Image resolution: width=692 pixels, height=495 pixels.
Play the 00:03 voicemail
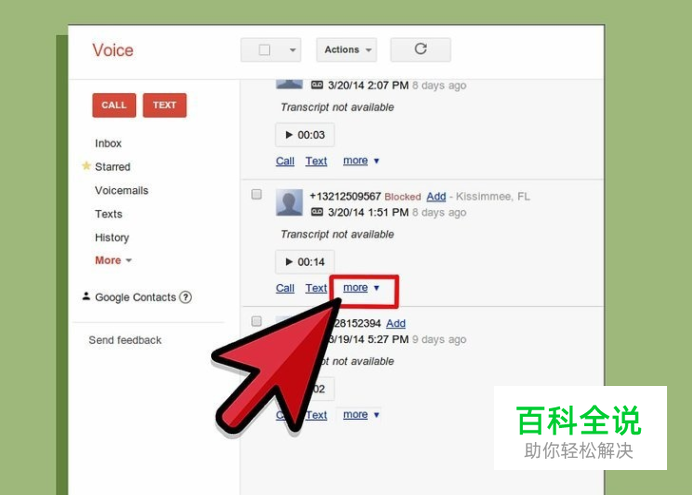305,135
